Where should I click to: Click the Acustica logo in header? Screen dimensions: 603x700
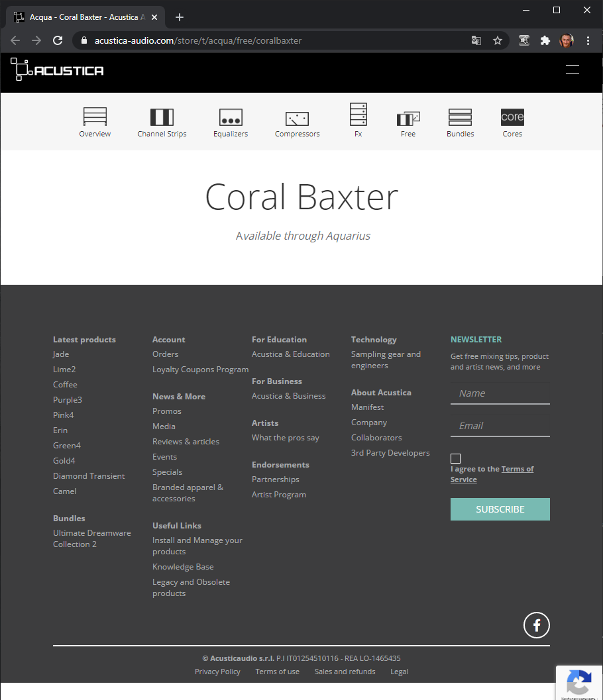(57, 69)
